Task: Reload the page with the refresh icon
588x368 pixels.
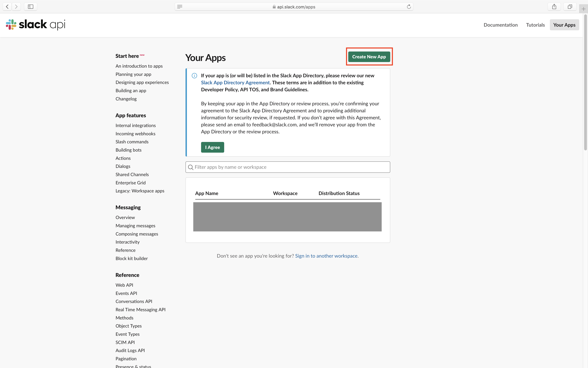Action: [409, 7]
